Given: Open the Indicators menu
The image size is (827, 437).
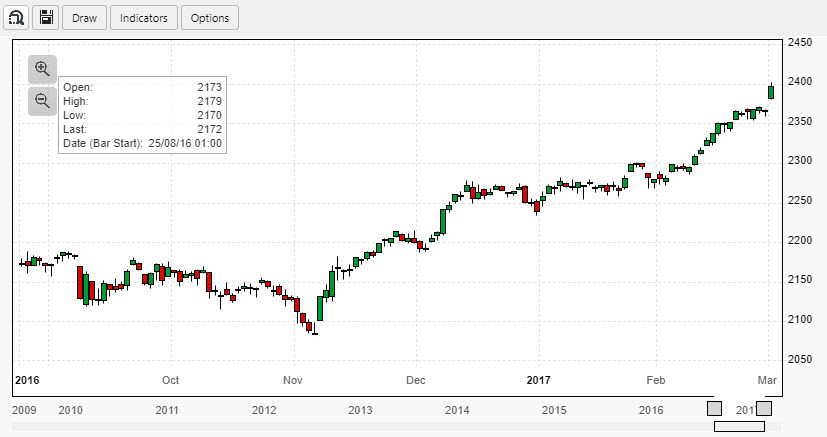Looking at the screenshot, I should pos(144,18).
